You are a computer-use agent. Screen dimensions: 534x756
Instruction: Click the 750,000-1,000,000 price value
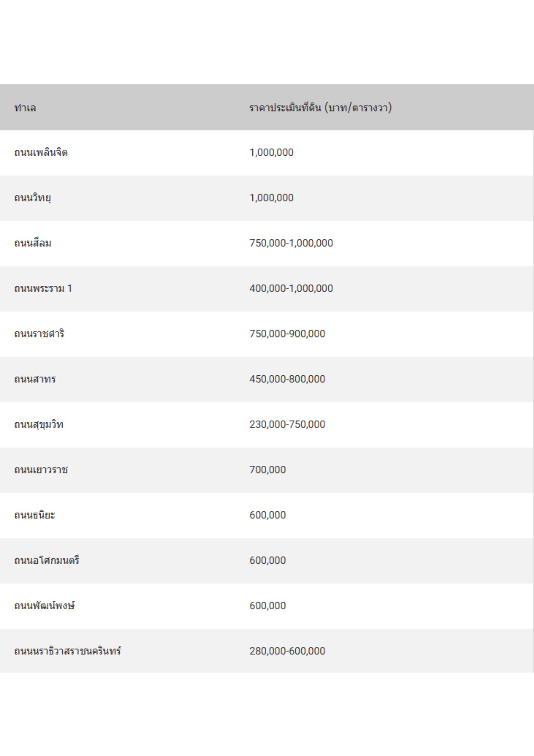[x=291, y=243]
